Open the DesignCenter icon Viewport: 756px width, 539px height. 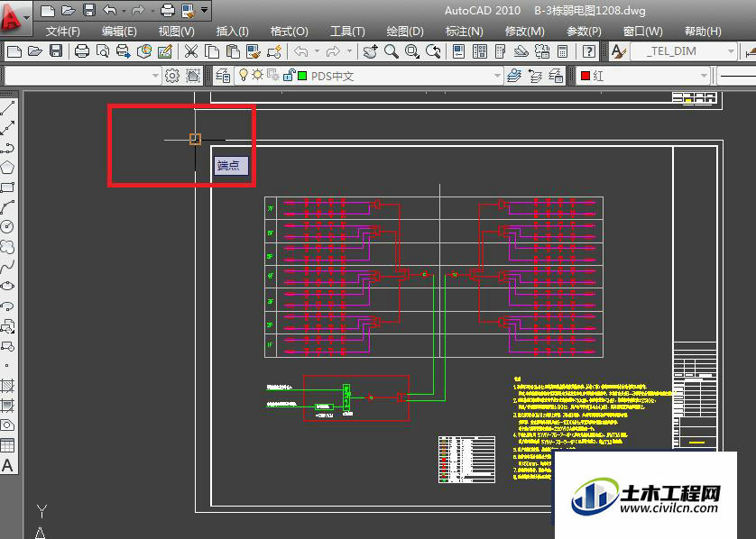[x=480, y=51]
